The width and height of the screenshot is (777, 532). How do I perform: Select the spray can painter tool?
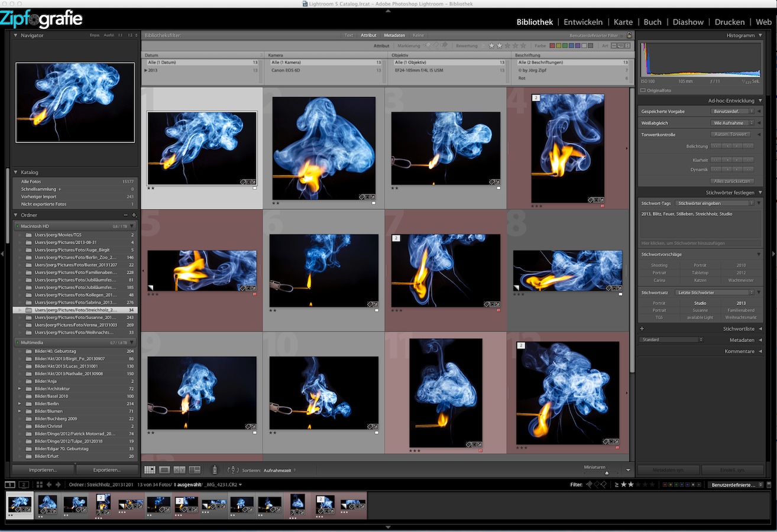click(215, 470)
